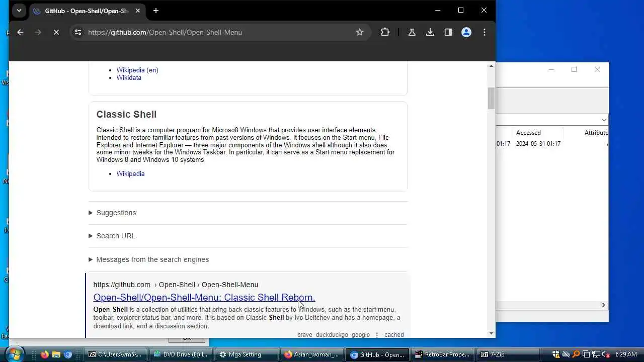Screen dimensions: 644x362
Task: Toggle the Chrome side panel
Action: (448, 32)
